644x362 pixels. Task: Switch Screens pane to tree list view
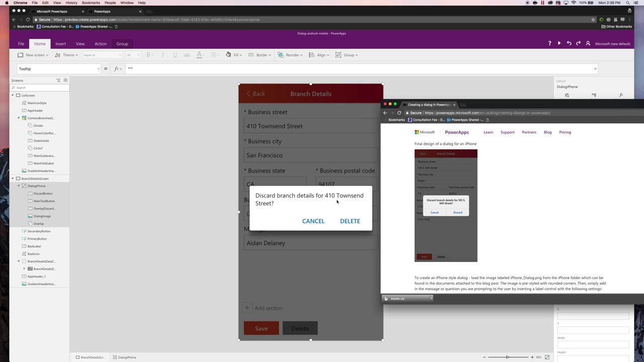tap(58, 80)
